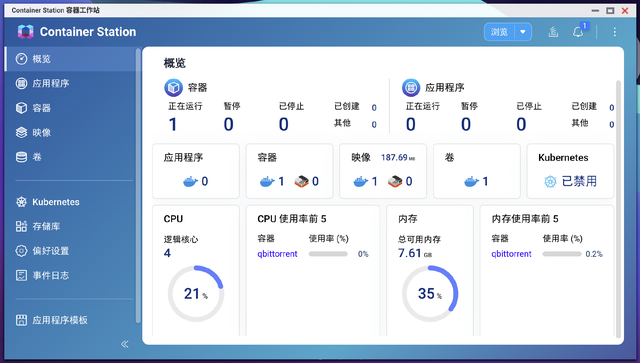Click the Container Station logo icon

[26, 32]
